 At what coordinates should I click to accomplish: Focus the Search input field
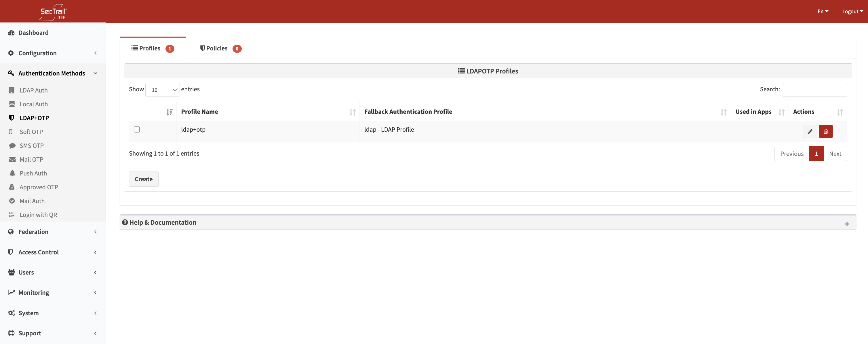pos(814,90)
